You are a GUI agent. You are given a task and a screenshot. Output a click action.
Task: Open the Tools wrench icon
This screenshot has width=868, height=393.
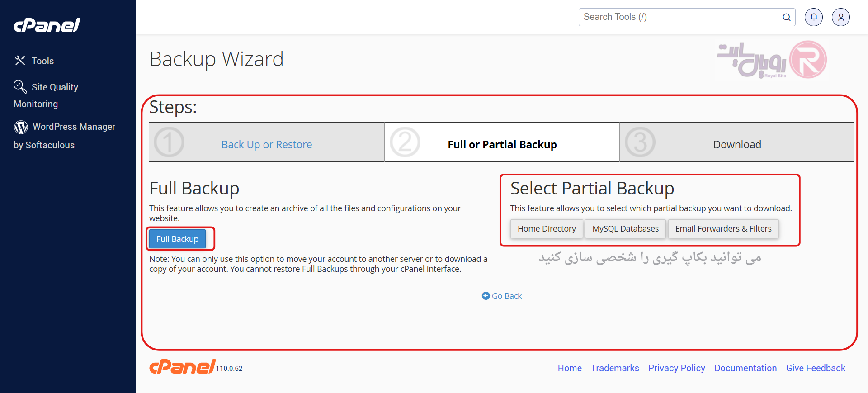[20, 61]
